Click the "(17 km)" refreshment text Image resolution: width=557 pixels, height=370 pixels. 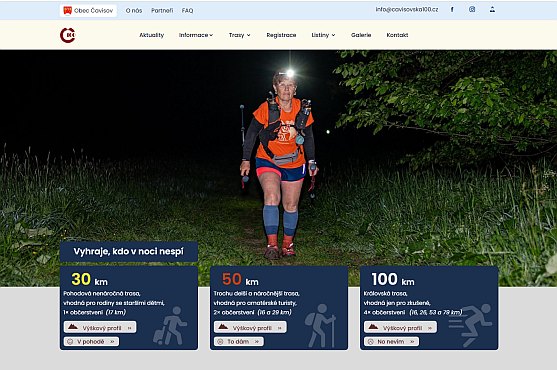(116, 312)
